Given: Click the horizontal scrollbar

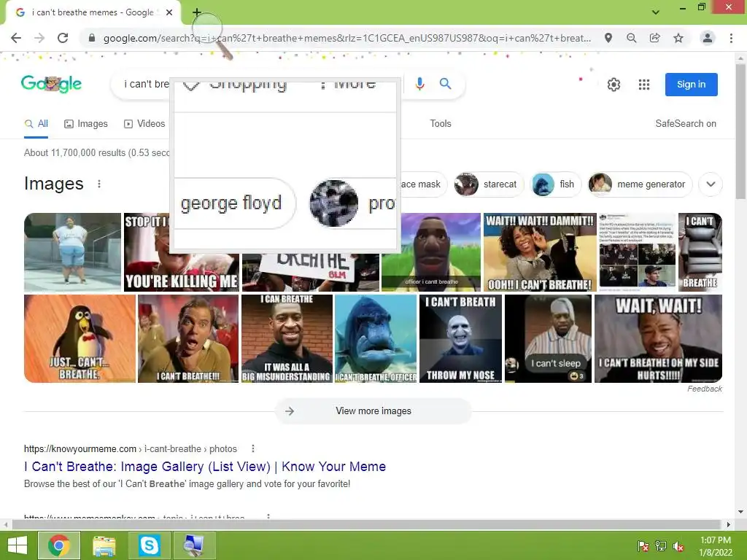Looking at the screenshot, I should point(366,524).
